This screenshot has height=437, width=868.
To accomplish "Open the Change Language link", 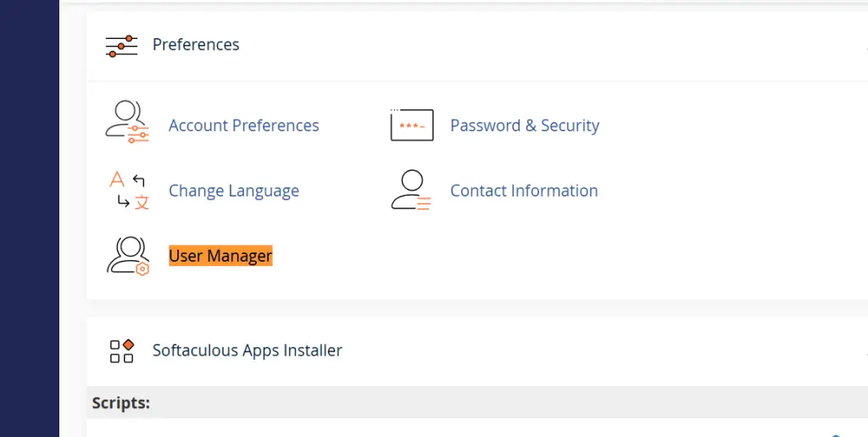I will (234, 191).
